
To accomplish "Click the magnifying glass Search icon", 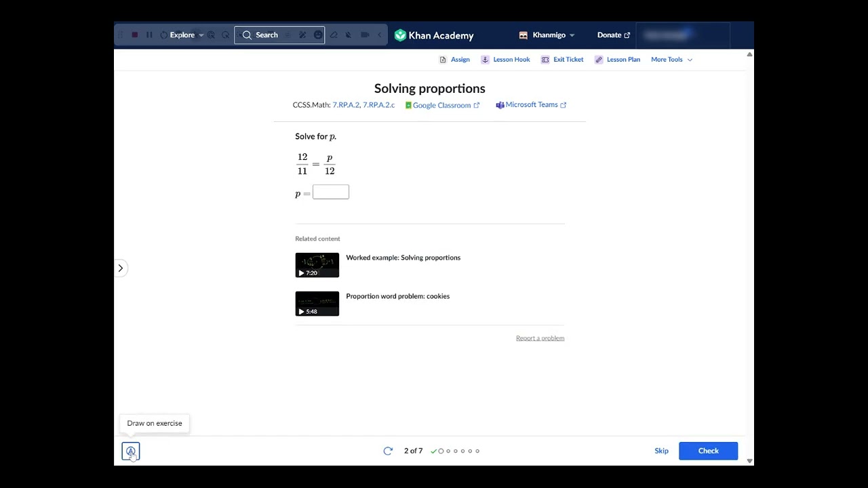I will [x=247, y=35].
